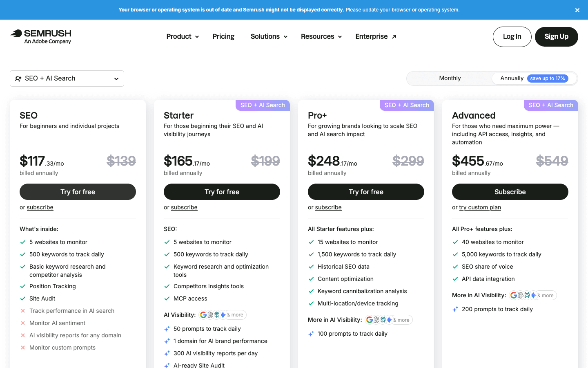
Task: Open Enterprise external link
Action: (376, 36)
